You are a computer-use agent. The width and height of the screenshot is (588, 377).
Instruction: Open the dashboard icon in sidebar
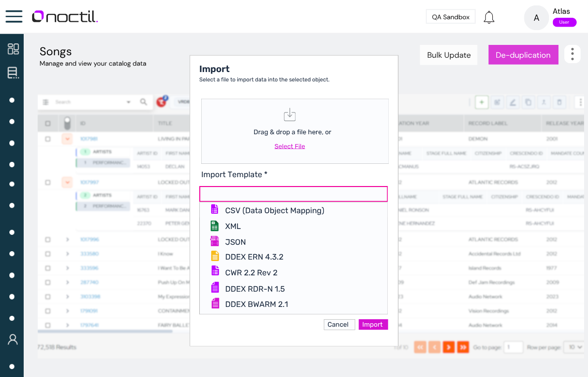point(13,49)
